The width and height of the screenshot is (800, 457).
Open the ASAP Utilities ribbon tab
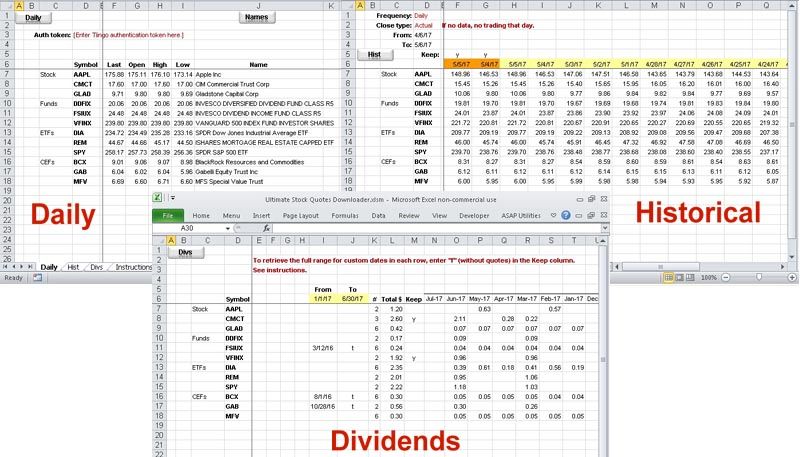(521, 216)
